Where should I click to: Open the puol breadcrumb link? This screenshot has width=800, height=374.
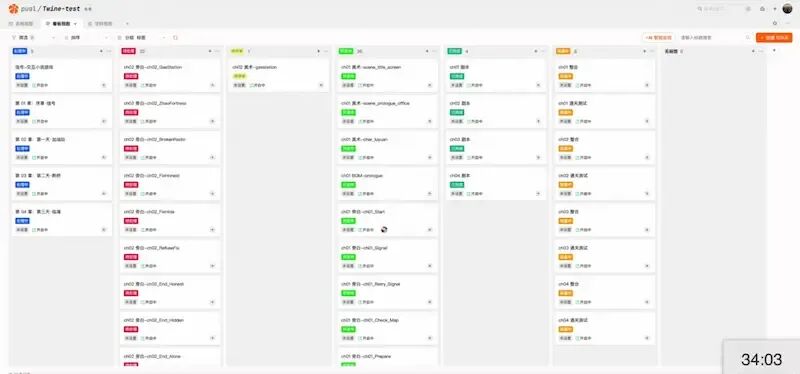(x=29, y=9)
